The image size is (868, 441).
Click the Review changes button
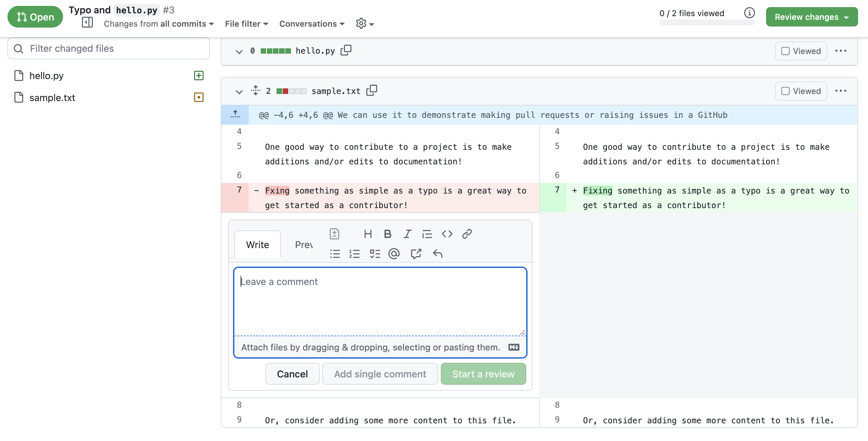click(x=812, y=16)
